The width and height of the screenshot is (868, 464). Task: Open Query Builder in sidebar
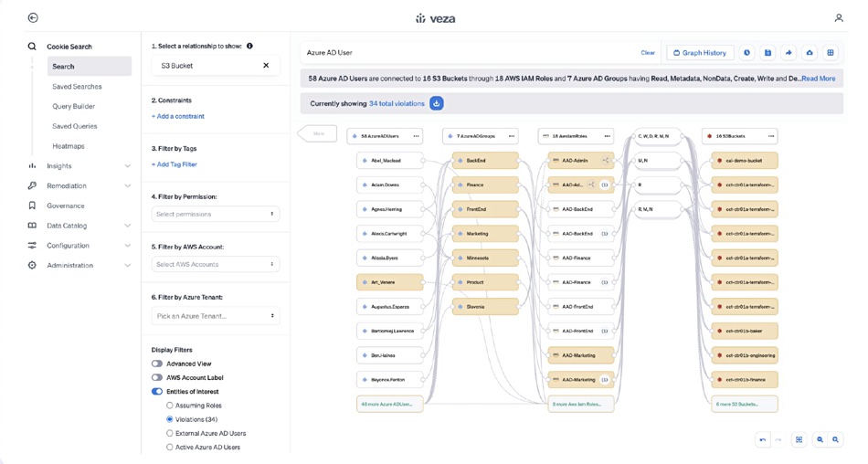click(74, 106)
